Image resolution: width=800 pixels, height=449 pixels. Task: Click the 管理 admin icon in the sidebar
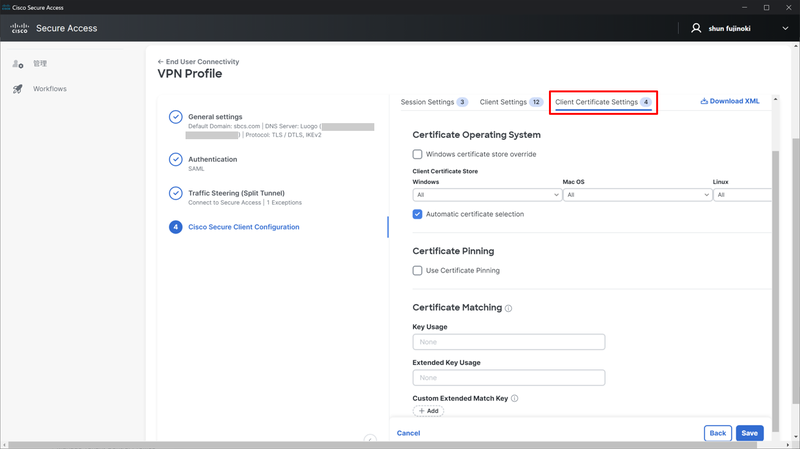(18, 64)
